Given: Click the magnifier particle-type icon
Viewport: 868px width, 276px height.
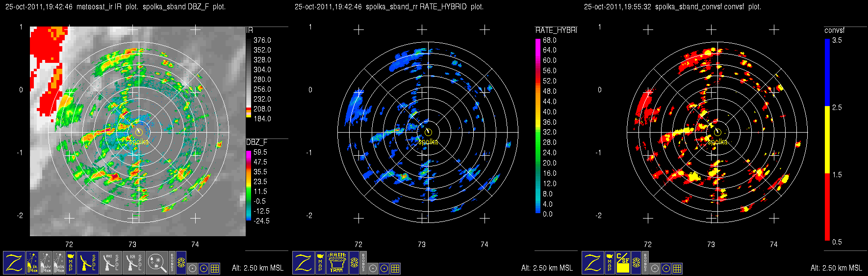Looking at the screenshot, I should pos(157,263).
